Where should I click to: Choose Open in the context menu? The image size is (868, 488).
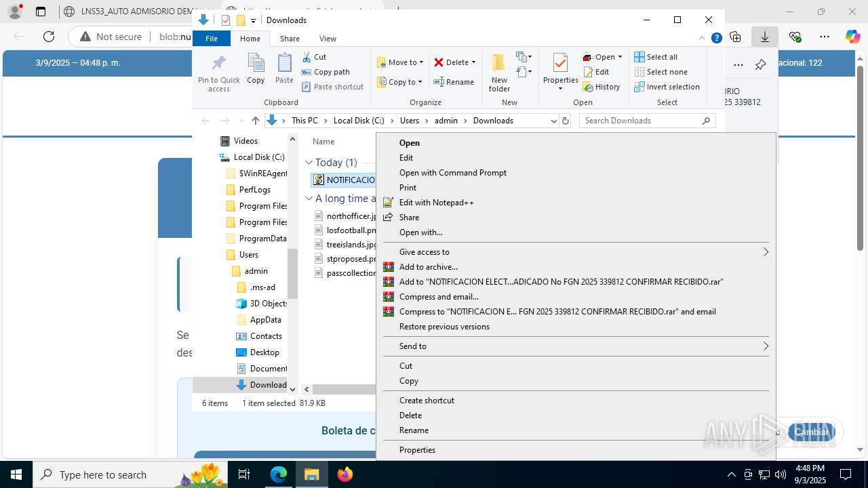pyautogui.click(x=576, y=143)
